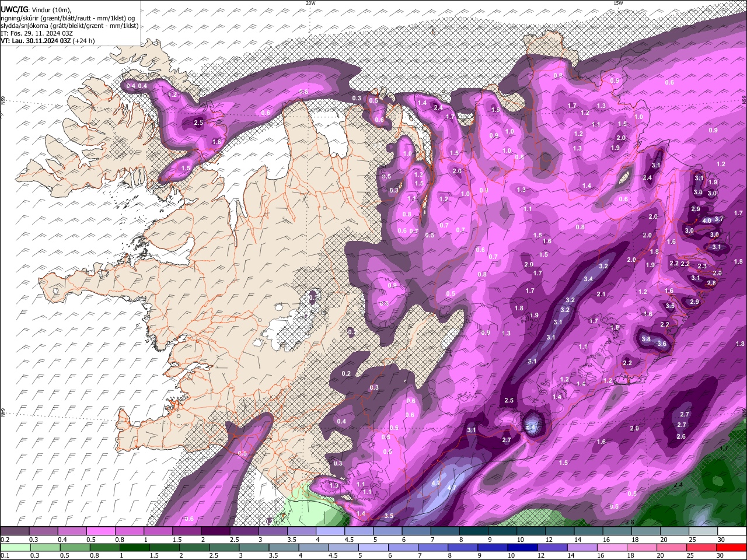Click the '15W' longitude label
Viewport: 747px width, 560px height.
618,3
